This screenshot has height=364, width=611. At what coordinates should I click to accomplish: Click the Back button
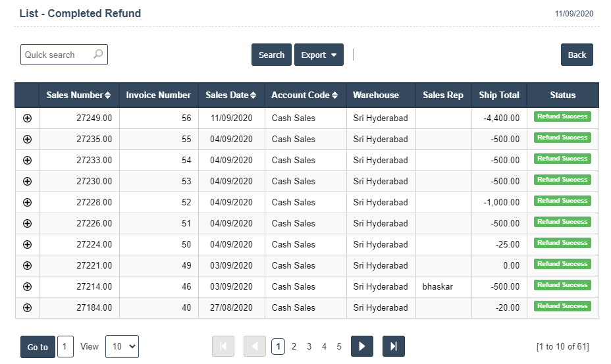(x=577, y=55)
